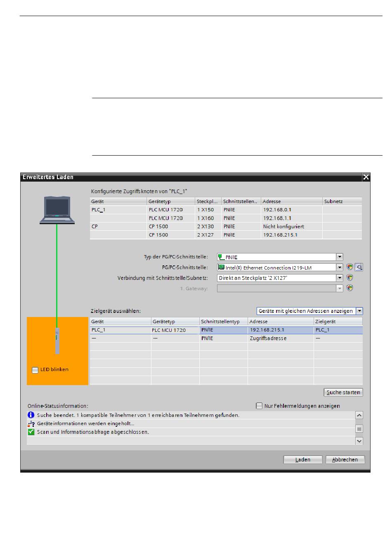This screenshot has width=392, height=537.
Task: Click the green check icon for Scan abgeschlossen
Action: 31,432
